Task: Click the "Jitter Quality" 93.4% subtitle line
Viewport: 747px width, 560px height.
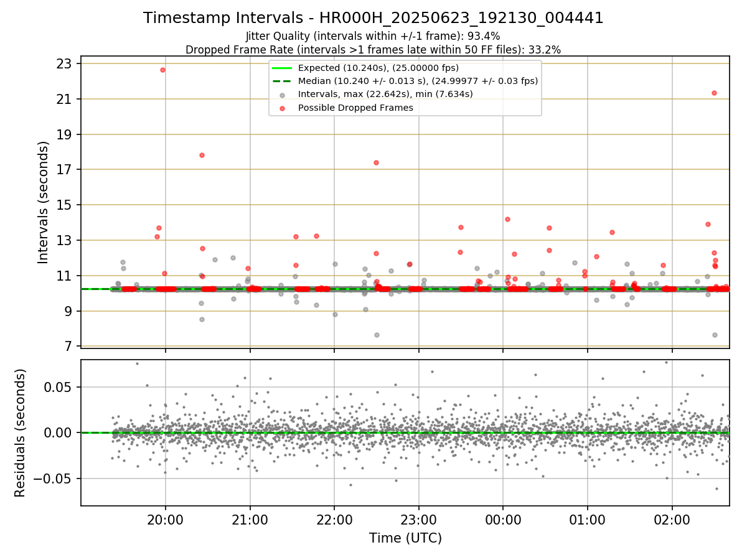Action: [374, 37]
